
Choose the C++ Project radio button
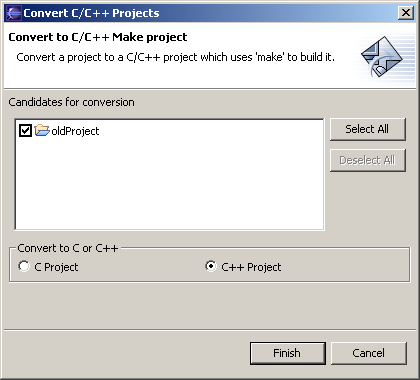pos(211,266)
